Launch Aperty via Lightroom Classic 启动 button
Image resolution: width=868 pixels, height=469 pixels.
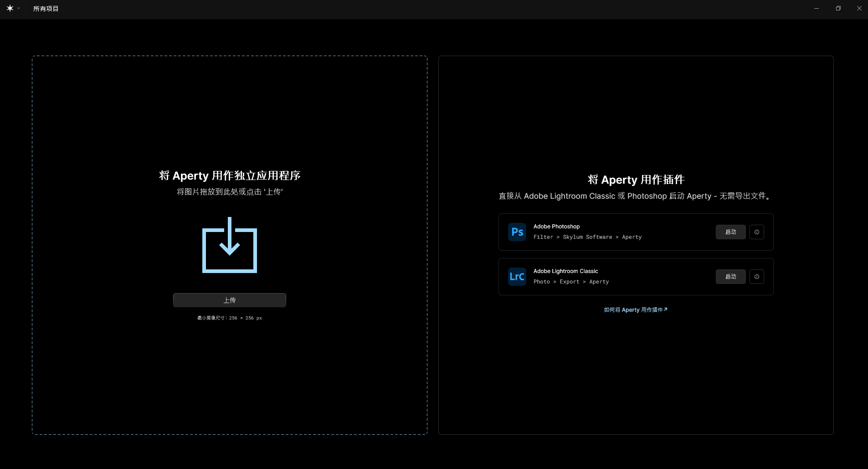[731, 277]
